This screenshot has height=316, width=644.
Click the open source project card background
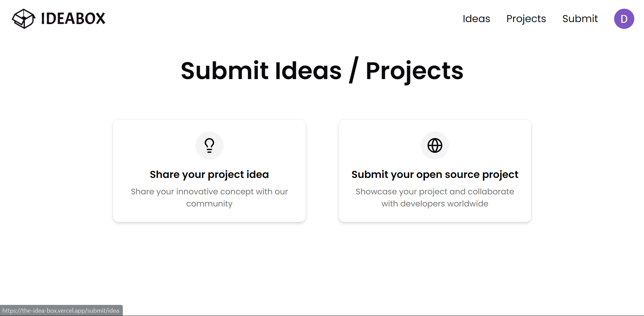pyautogui.click(x=435, y=170)
